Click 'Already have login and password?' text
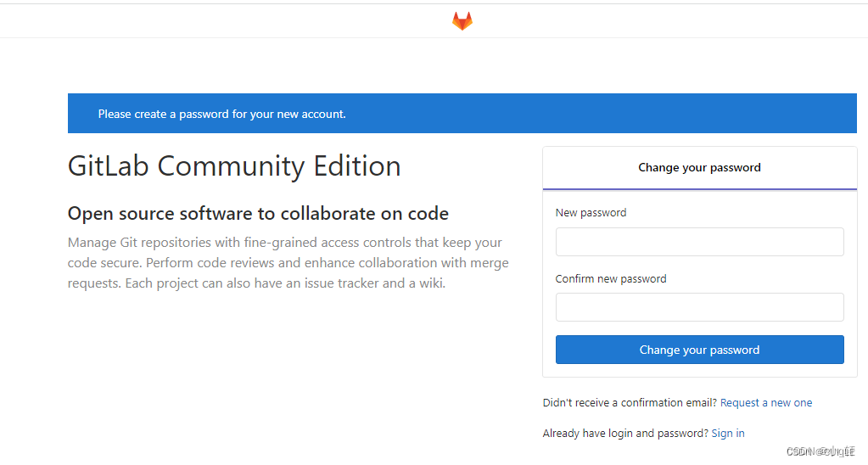The image size is (868, 465). tap(625, 433)
